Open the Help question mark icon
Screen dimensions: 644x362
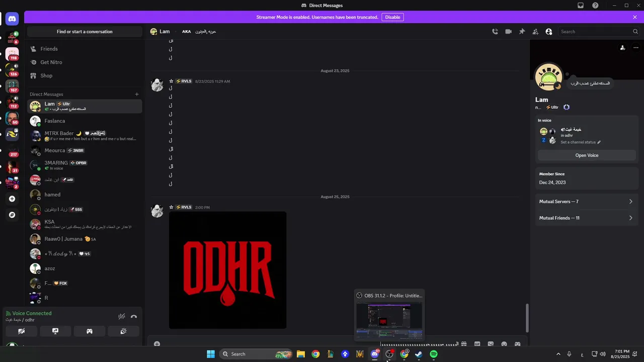point(596,6)
